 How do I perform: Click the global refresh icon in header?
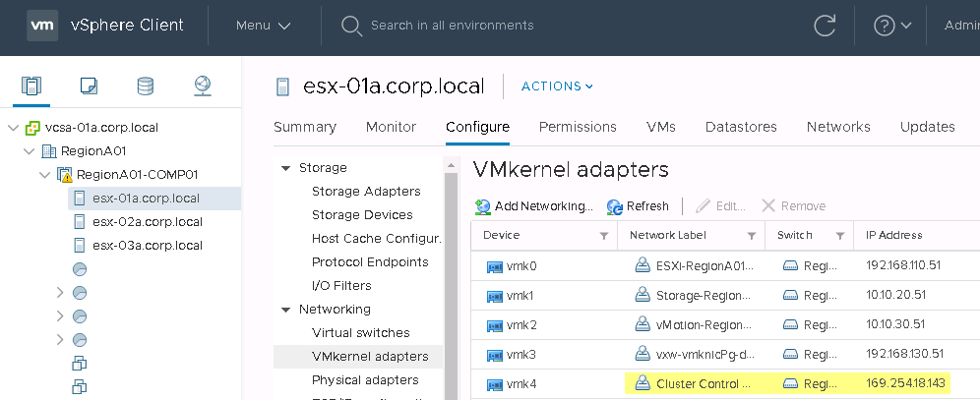(x=824, y=26)
